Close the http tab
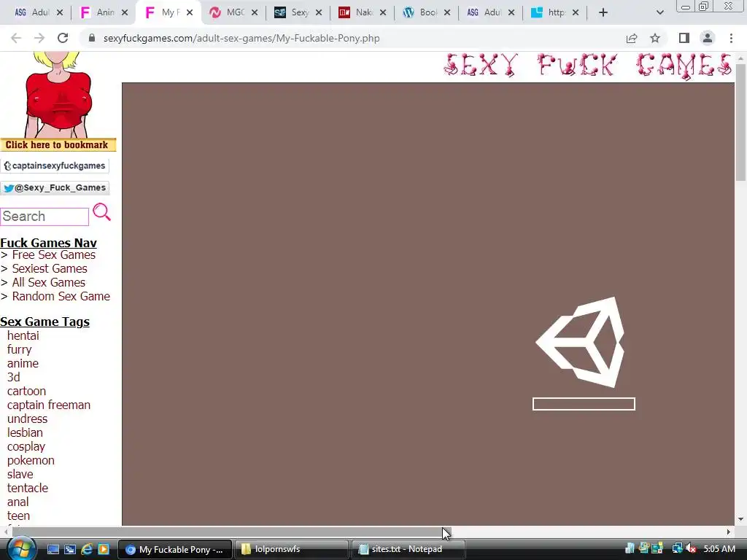This screenshot has height=560, width=747. [576, 12]
